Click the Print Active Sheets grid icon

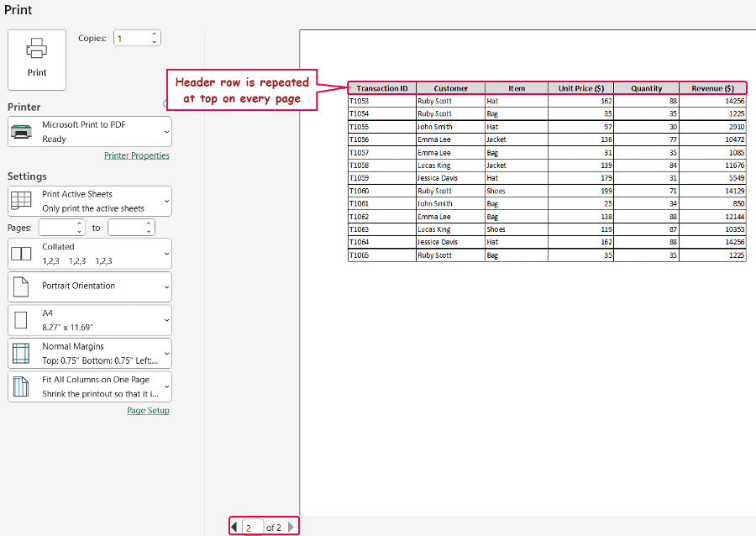tap(21, 200)
